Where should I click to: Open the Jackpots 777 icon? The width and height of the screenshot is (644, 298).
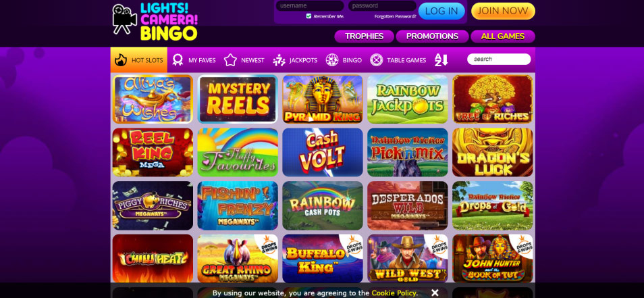279,60
